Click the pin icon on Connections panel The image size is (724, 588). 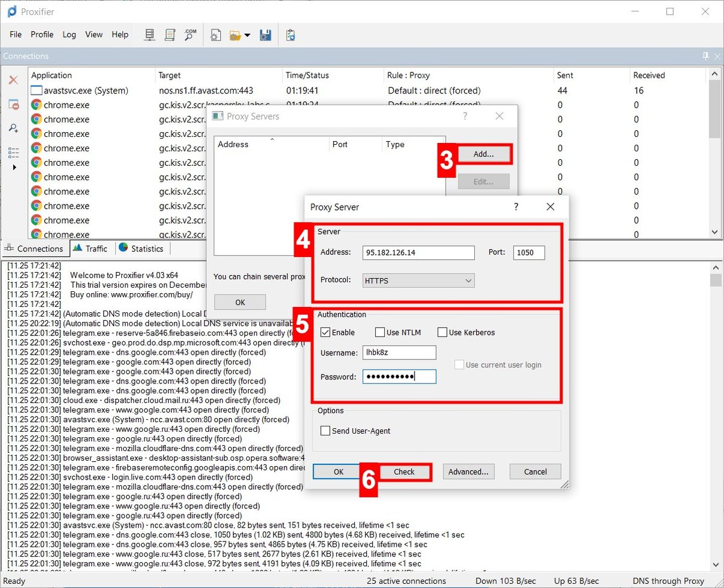[x=705, y=56]
